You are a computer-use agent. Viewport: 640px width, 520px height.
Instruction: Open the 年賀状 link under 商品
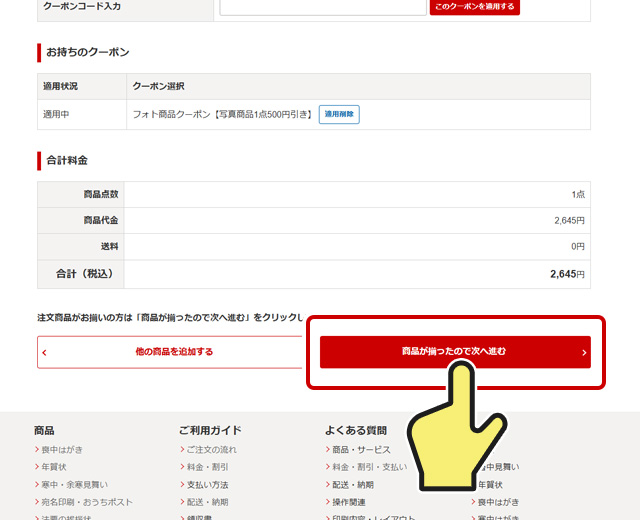54,467
